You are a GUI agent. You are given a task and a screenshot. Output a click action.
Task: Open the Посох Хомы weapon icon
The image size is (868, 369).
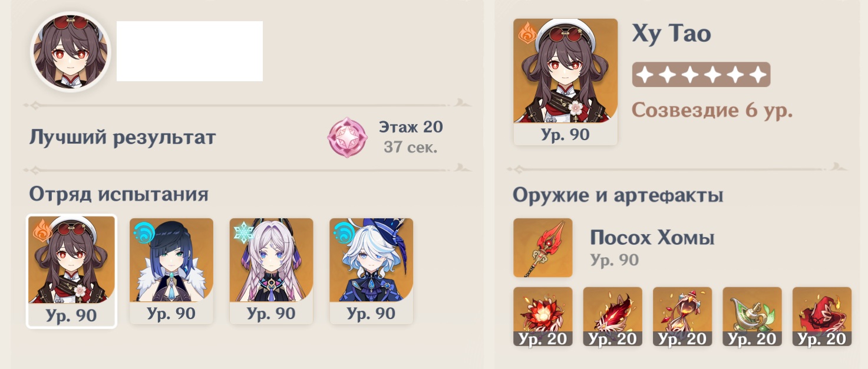[543, 248]
